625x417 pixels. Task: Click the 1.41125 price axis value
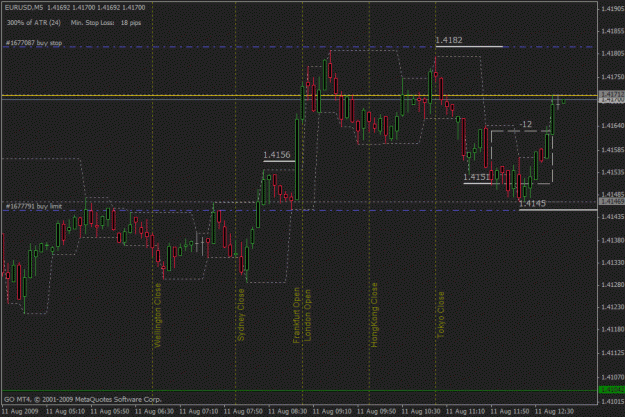tap(613, 353)
